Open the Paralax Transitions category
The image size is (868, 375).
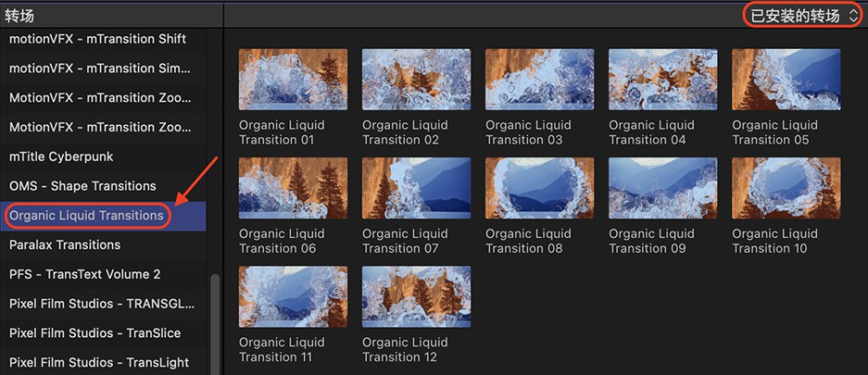pyautogui.click(x=103, y=244)
